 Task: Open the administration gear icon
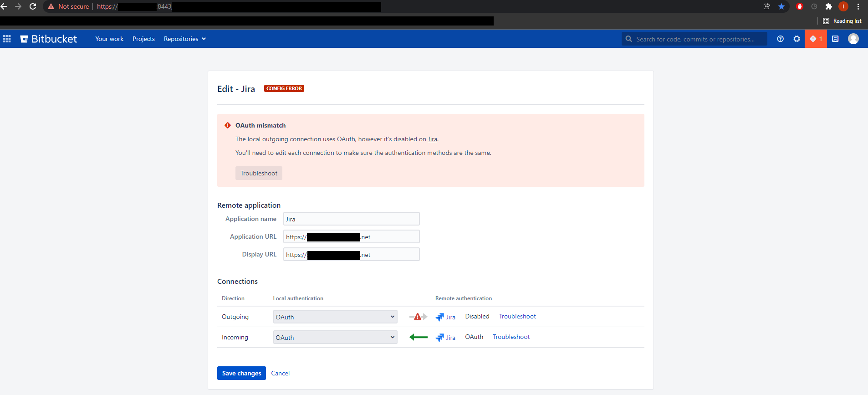pyautogui.click(x=797, y=39)
